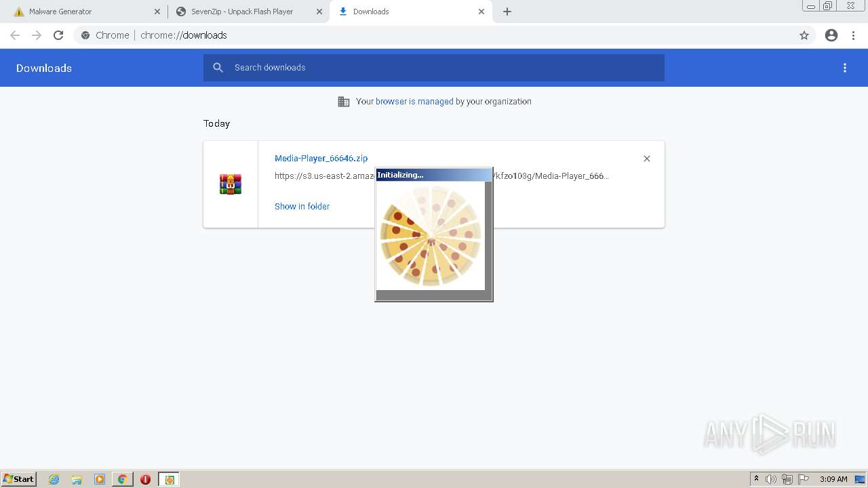Screen dimensions: 868x488
Task: Close the SevenZip - Unpack Flash Player tab
Action: 319,12
